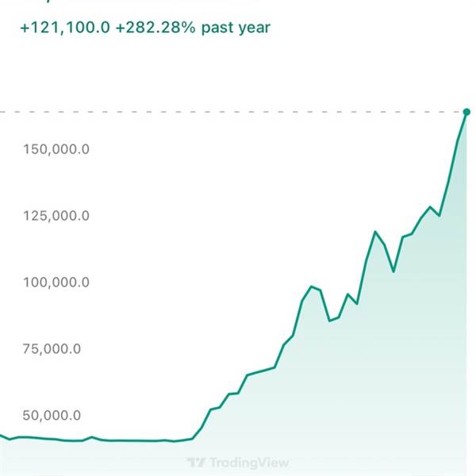Screen dimensions: 476x476
Task: Click the 125,000.0 price axis label
Action: point(55,216)
